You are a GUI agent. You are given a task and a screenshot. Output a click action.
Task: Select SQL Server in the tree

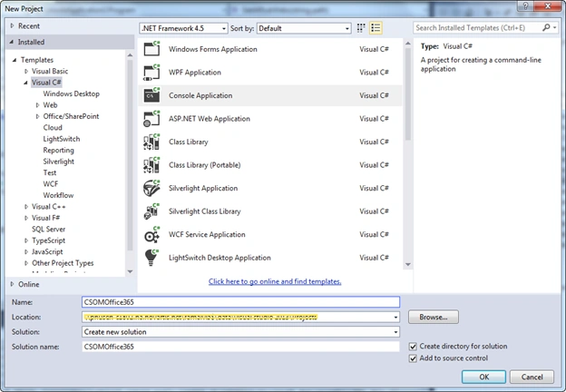pyautogui.click(x=48, y=230)
